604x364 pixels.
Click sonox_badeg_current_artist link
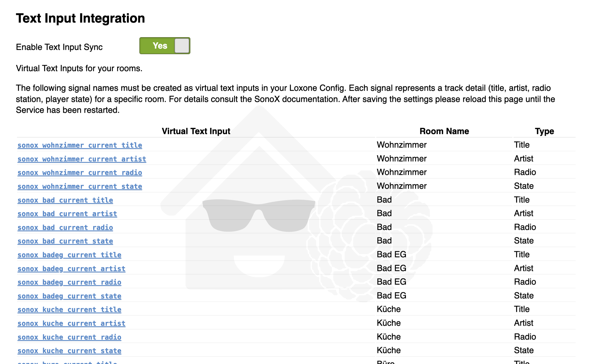[x=71, y=269]
